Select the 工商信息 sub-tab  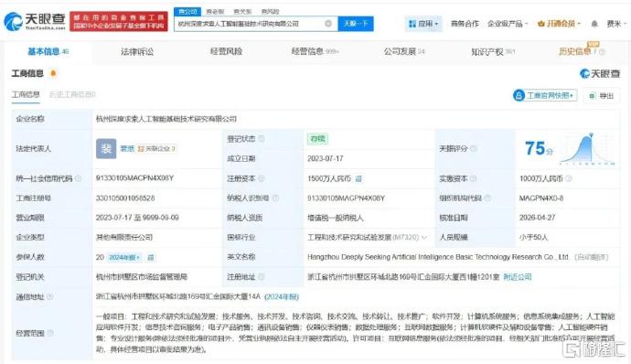click(26, 95)
